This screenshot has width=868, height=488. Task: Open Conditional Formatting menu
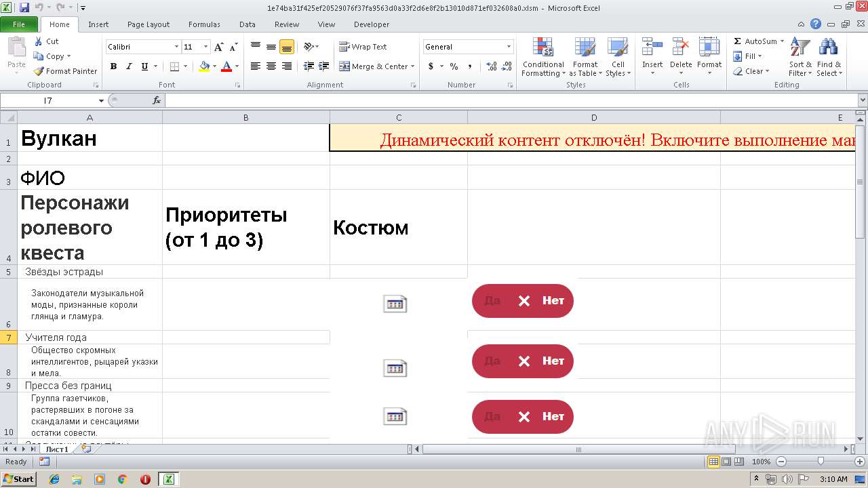point(543,58)
